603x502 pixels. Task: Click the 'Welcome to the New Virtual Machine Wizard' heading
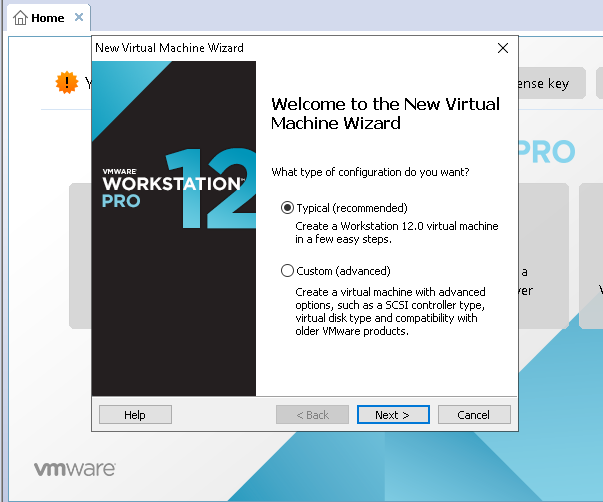pyautogui.click(x=385, y=113)
